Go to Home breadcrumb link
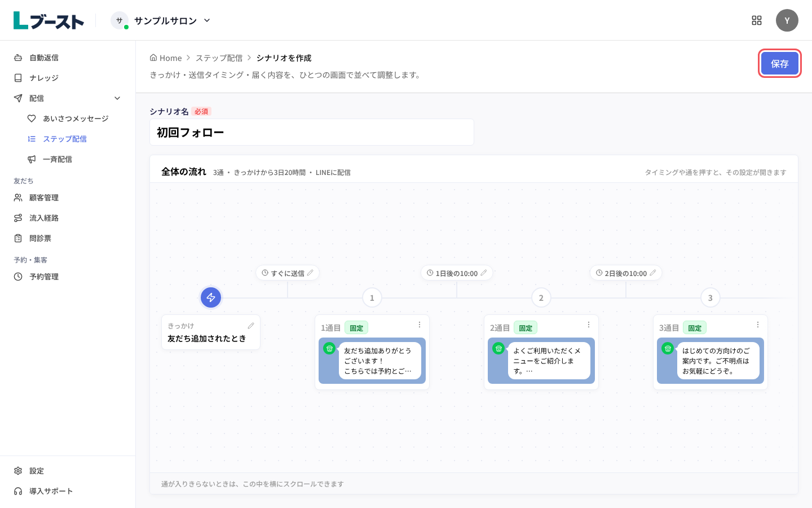812x508 pixels. tap(166, 58)
